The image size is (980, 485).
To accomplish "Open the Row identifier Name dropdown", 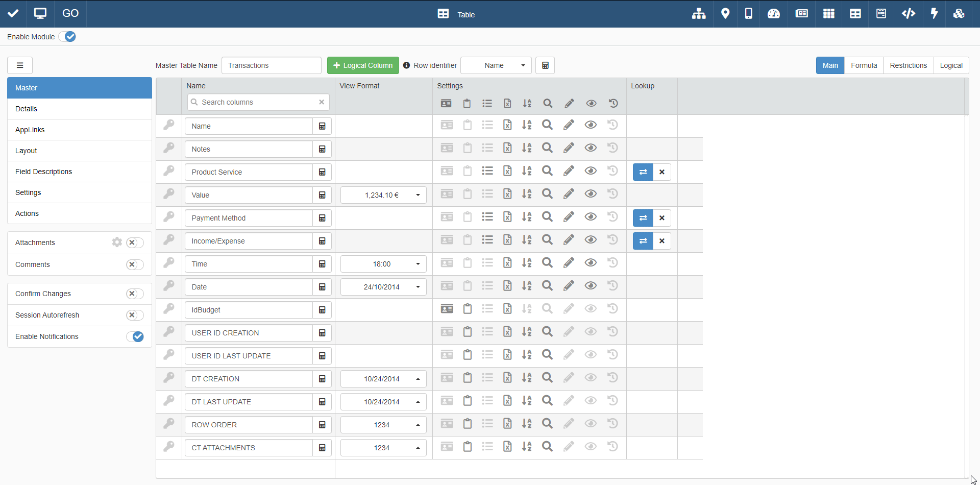I will click(496, 65).
